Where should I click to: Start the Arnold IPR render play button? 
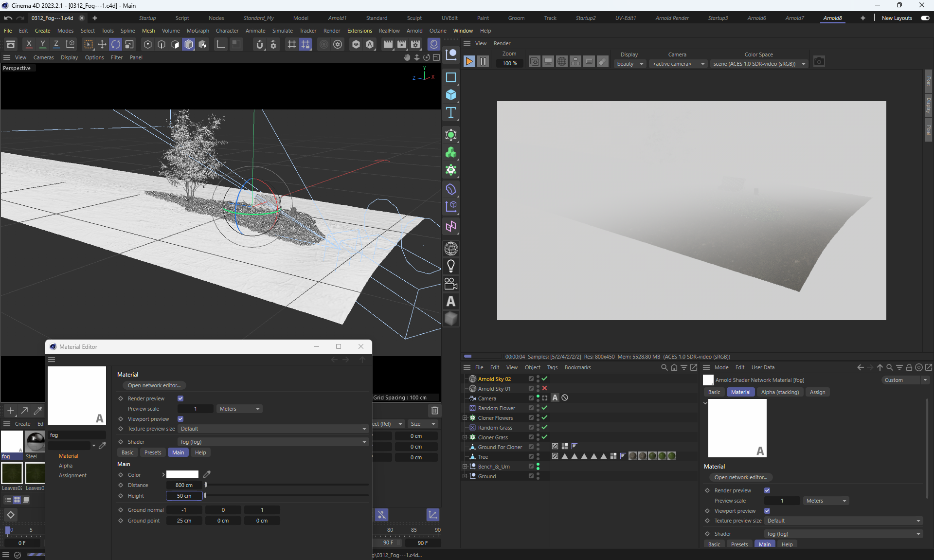pos(469,61)
